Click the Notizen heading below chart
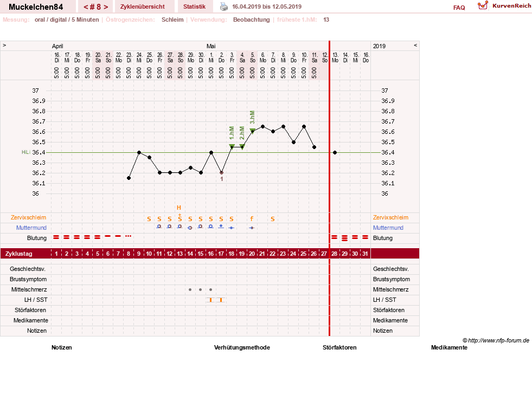Image resolution: width=532 pixels, height=401 pixels. pos(62,348)
